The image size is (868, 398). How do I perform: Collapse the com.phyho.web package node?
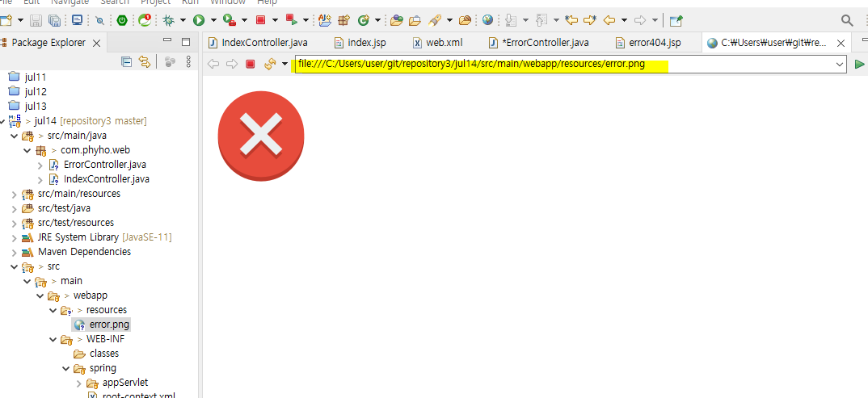tap(27, 150)
